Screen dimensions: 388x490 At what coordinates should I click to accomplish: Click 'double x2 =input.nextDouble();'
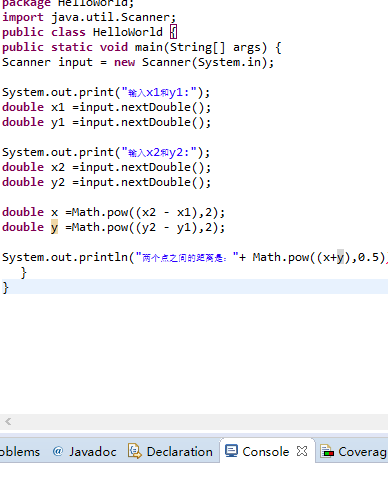(107, 167)
